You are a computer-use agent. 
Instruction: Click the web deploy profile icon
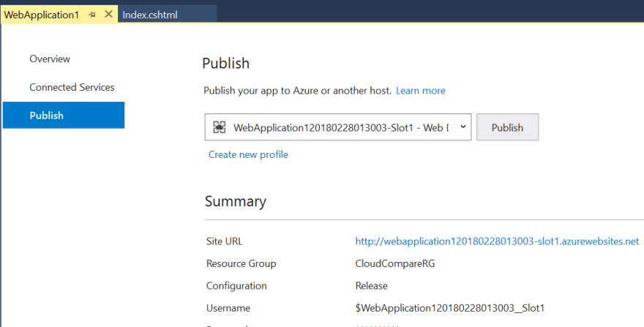point(220,127)
